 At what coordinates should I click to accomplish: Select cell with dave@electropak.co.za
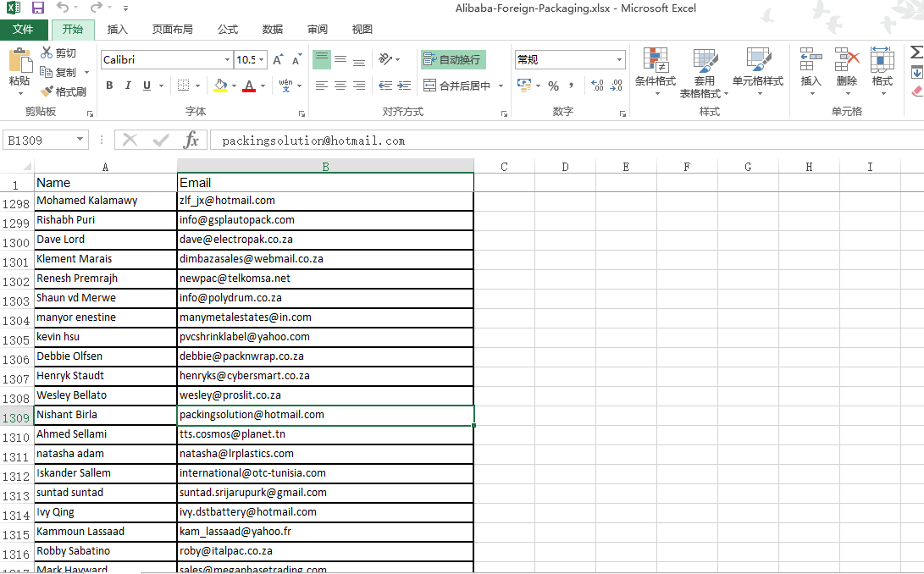(325, 240)
